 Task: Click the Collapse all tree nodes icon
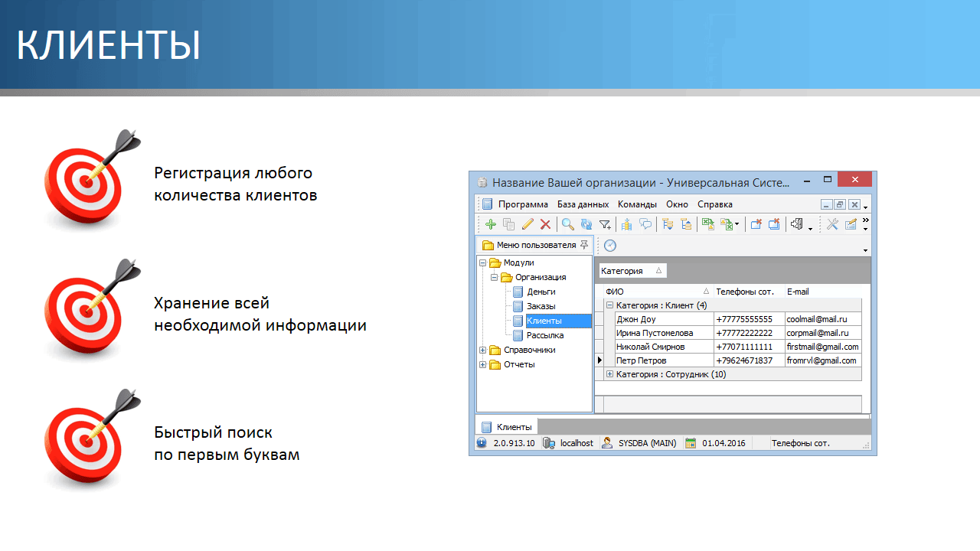[x=686, y=224]
